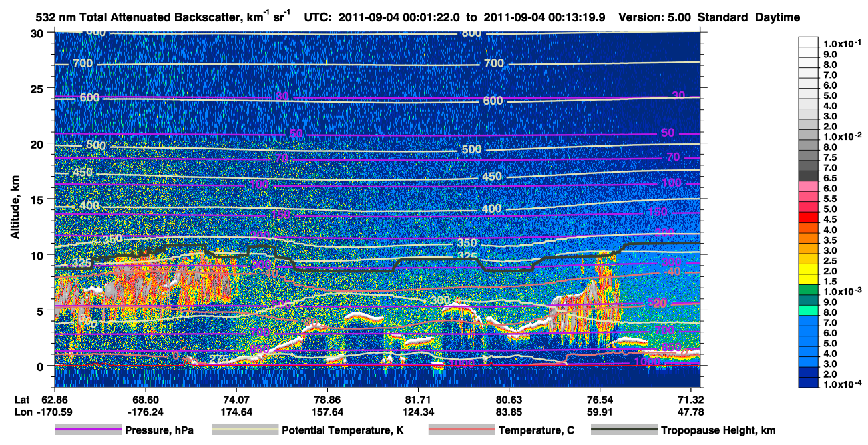
Task: Choose the orange swatch beside label 3.5
Action: click(x=809, y=239)
